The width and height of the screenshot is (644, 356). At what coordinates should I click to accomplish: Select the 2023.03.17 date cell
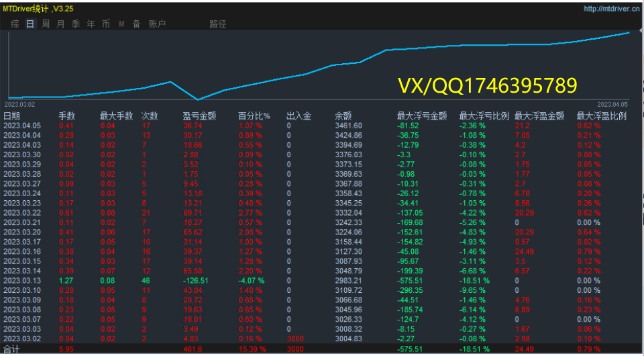pos(22,242)
